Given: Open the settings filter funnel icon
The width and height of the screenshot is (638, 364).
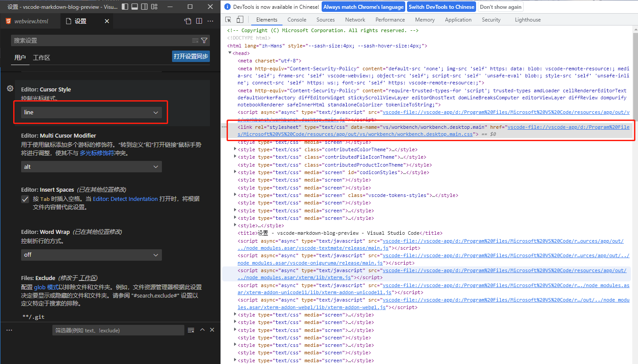Looking at the screenshot, I should coord(205,40).
